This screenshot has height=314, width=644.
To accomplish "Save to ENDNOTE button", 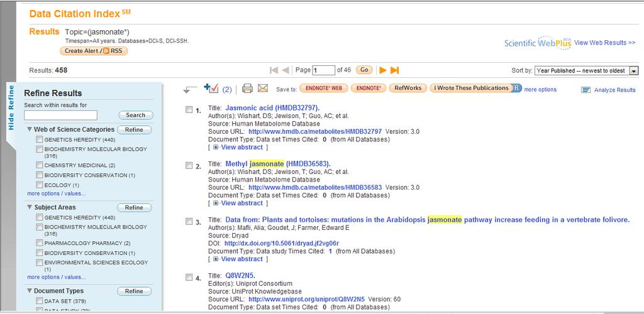I will coord(369,88).
